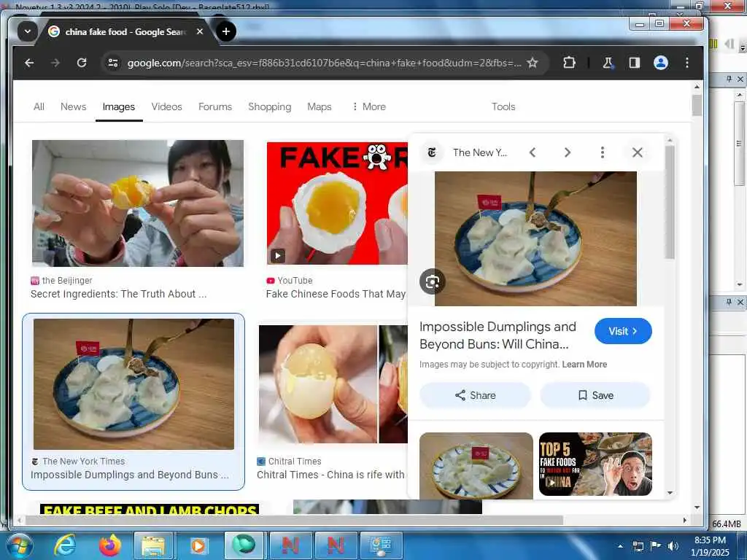Screen dimensions: 747x560
Task: Switch to the second Novetus taskbar window
Action: point(336,545)
